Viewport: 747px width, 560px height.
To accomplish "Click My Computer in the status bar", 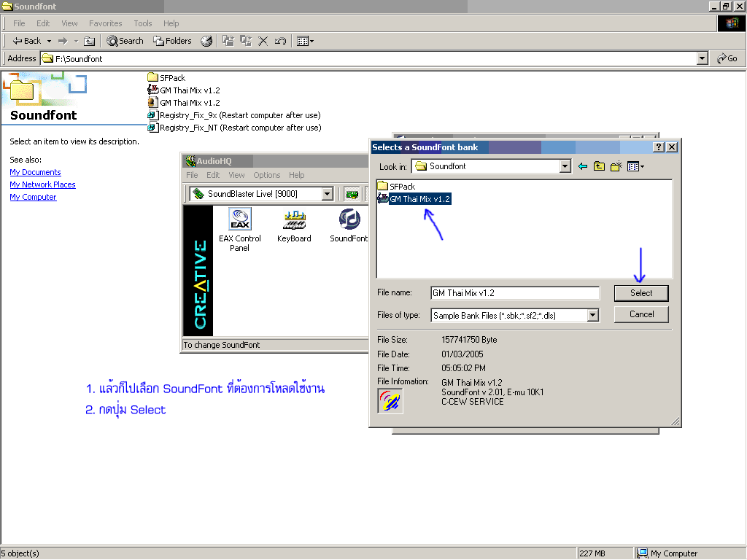I will point(667,553).
